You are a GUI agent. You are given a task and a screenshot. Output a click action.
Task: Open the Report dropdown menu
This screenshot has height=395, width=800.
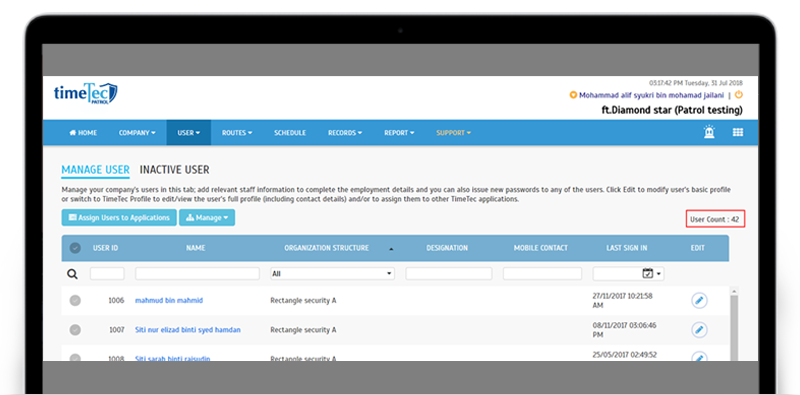pos(399,133)
